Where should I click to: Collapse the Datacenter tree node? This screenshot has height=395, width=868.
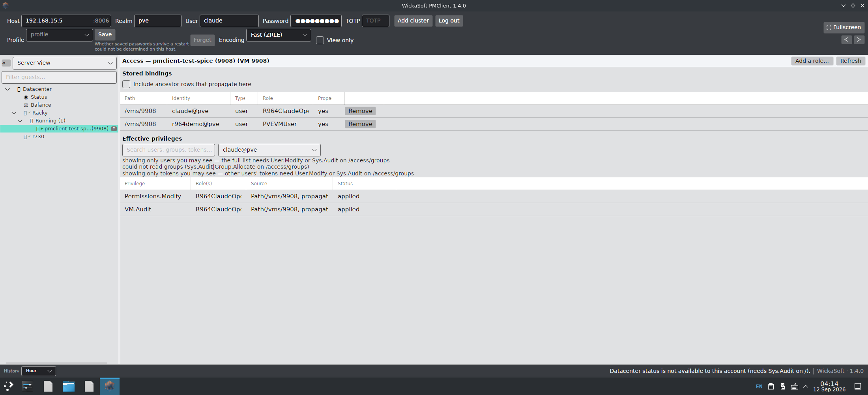(7, 89)
